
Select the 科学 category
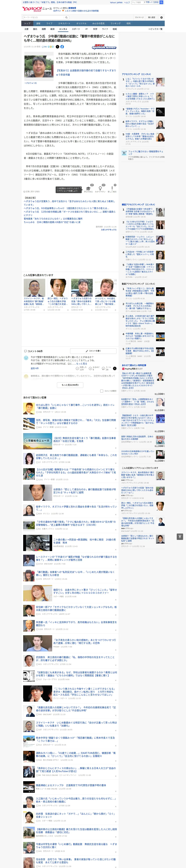point(95,29)
